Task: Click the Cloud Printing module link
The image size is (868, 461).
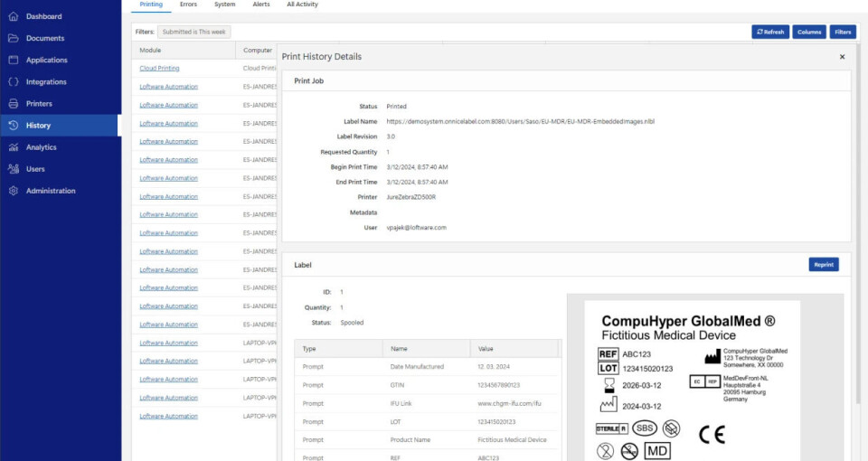Action: [159, 69]
